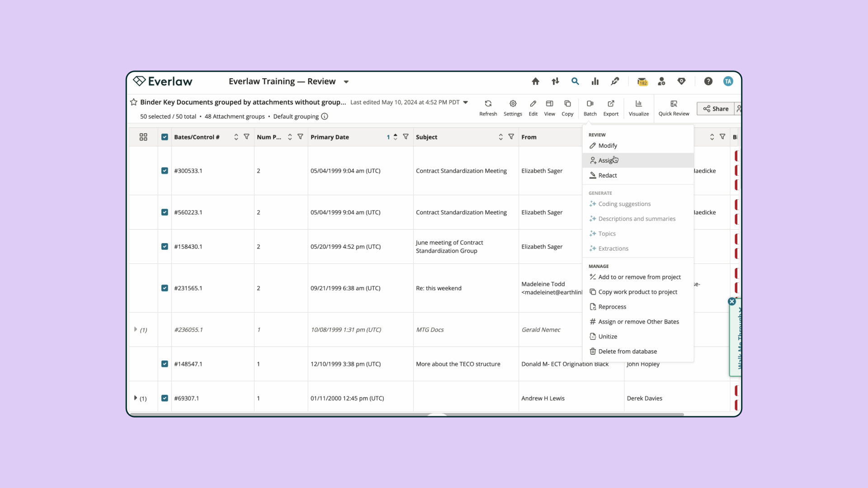
Task: Uncheck the row checkbox for document #300533.1
Action: [x=165, y=171]
